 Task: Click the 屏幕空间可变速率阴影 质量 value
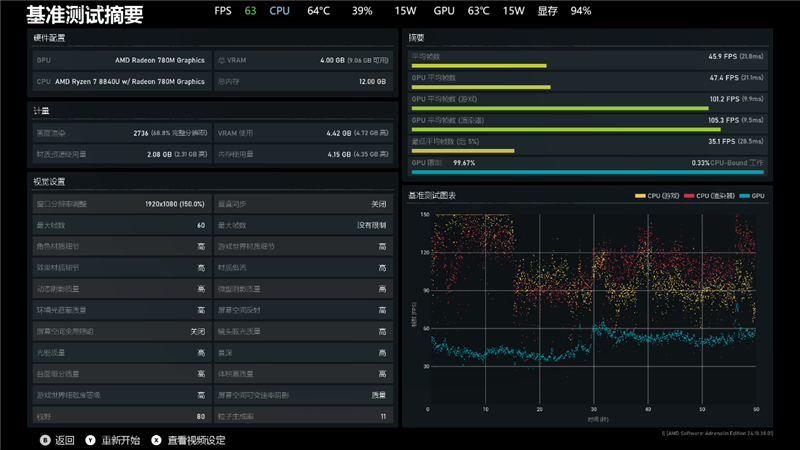pyautogui.click(x=379, y=395)
